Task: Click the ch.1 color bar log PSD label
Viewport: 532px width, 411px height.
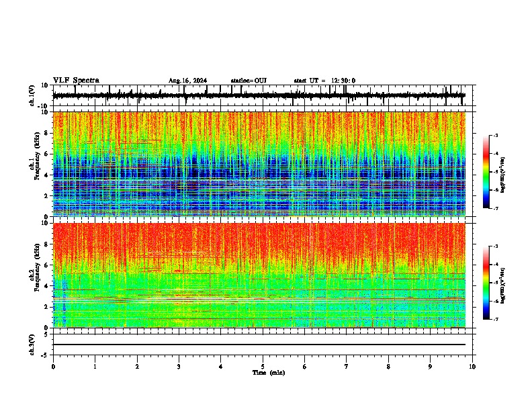Action: coord(503,175)
